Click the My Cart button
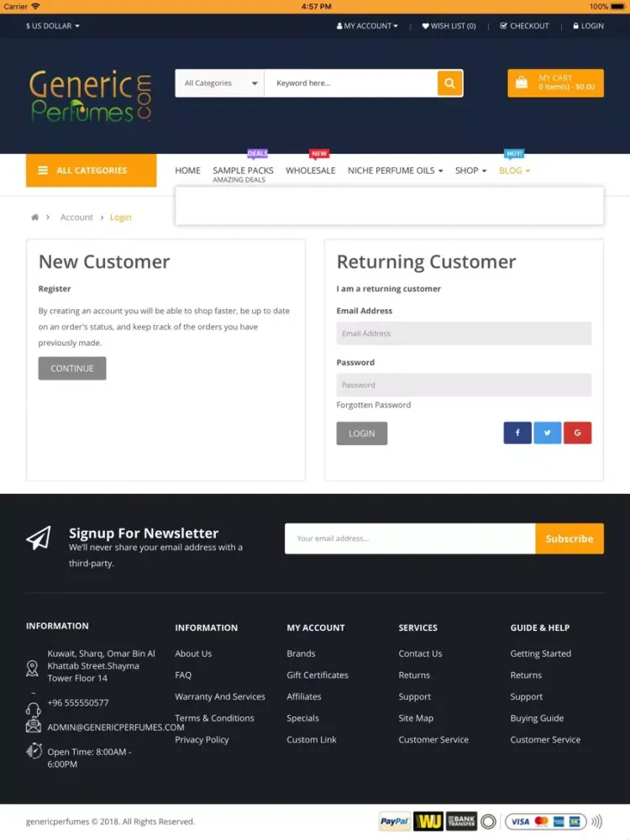630x840 pixels. tap(555, 83)
